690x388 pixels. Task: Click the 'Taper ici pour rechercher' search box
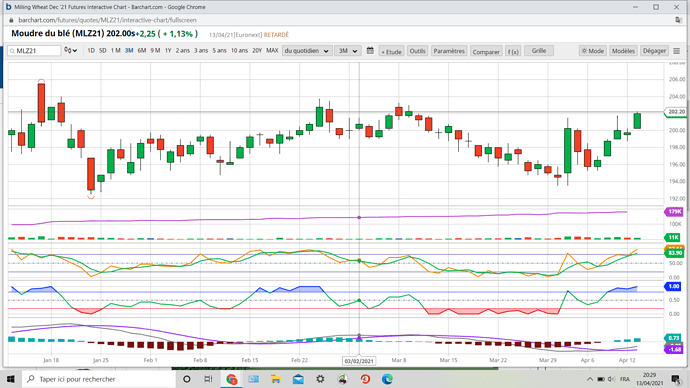pyautogui.click(x=98, y=379)
